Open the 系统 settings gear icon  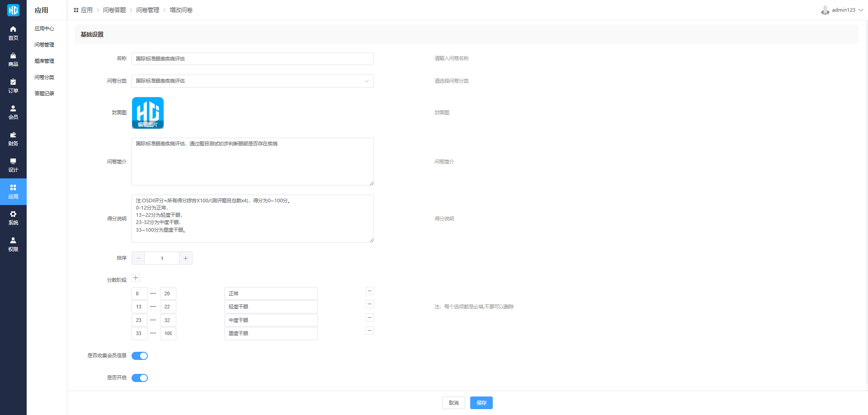point(13,214)
